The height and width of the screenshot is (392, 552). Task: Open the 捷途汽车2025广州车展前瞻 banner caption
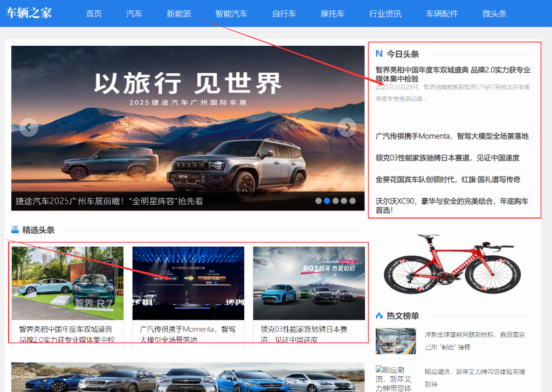[109, 201]
